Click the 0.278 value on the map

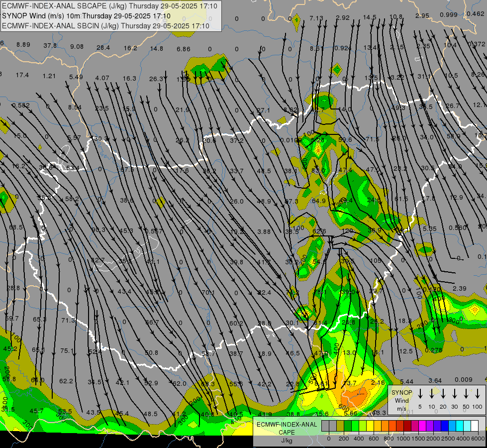(x=434, y=350)
